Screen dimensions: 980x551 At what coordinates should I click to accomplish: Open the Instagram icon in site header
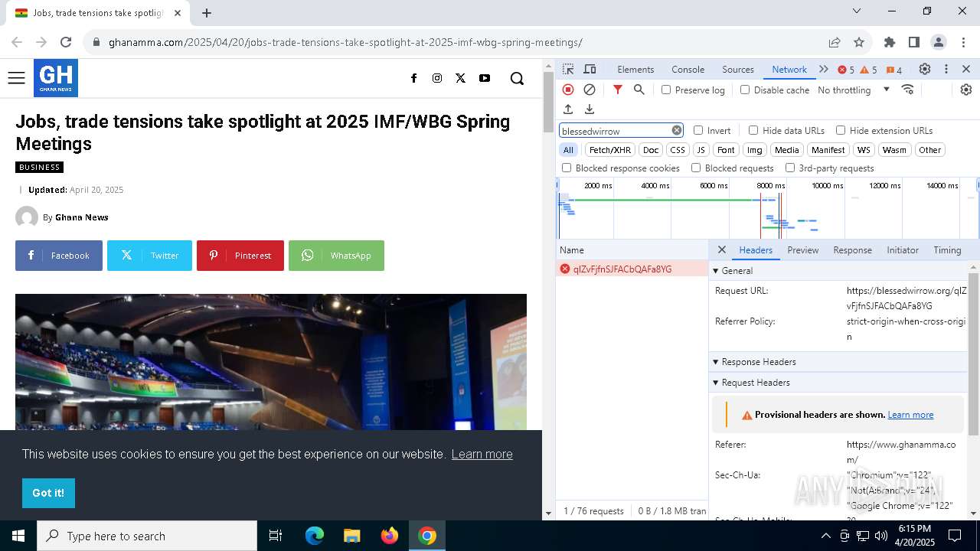[x=437, y=78]
